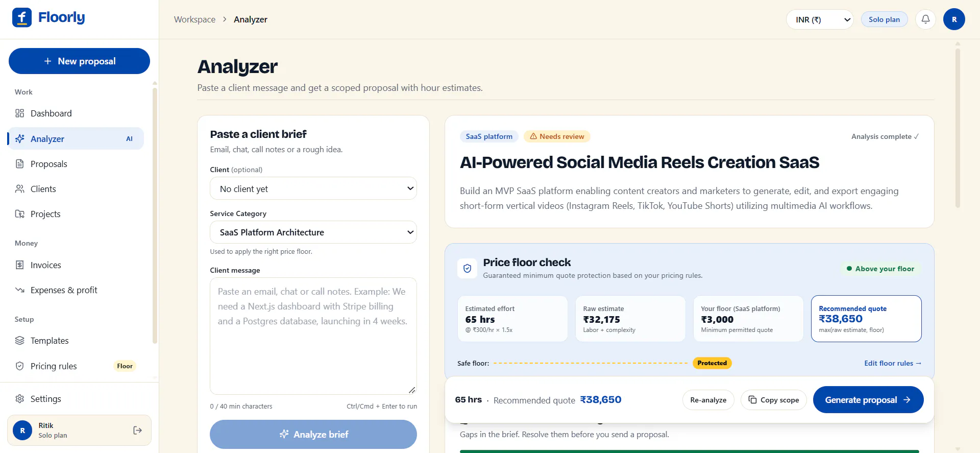Image resolution: width=980 pixels, height=453 pixels.
Task: Click the Invoices icon in sidebar
Action: click(20, 265)
